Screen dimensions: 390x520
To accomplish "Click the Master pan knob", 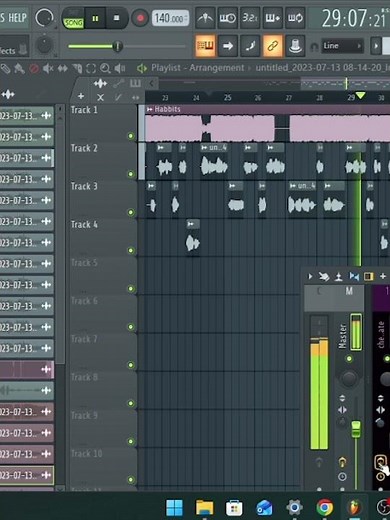I will pos(349,379).
